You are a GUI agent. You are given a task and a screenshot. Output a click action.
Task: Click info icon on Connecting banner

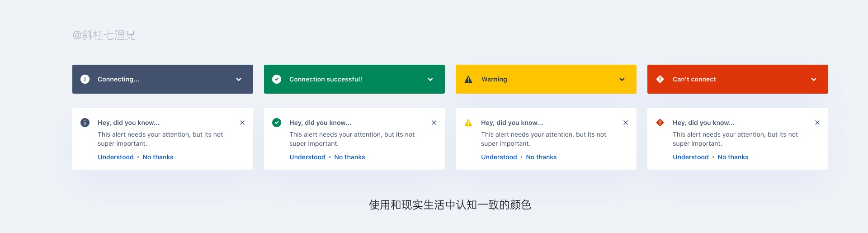coord(85,79)
